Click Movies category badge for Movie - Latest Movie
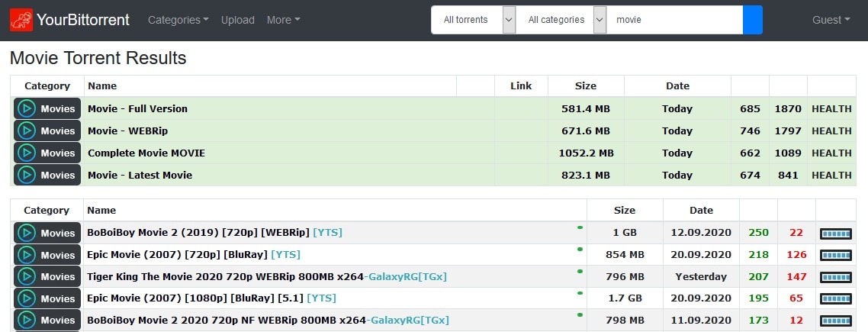868x332 pixels. tap(47, 175)
